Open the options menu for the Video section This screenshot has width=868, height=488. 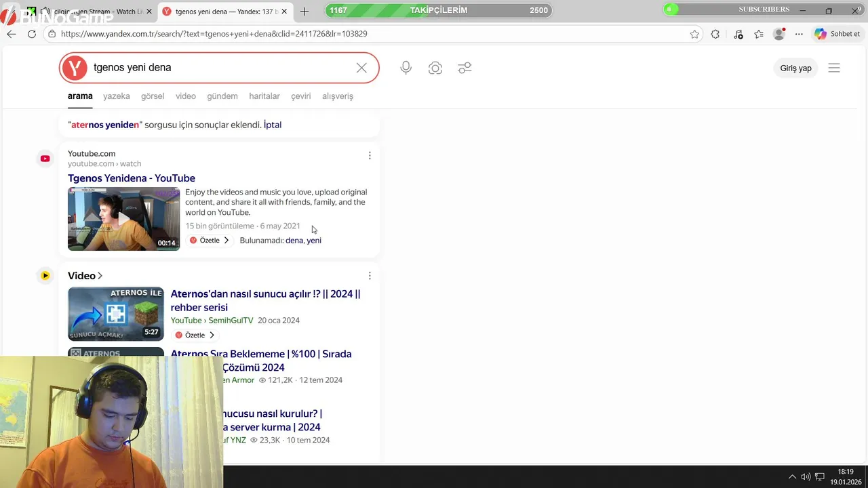[x=370, y=276]
